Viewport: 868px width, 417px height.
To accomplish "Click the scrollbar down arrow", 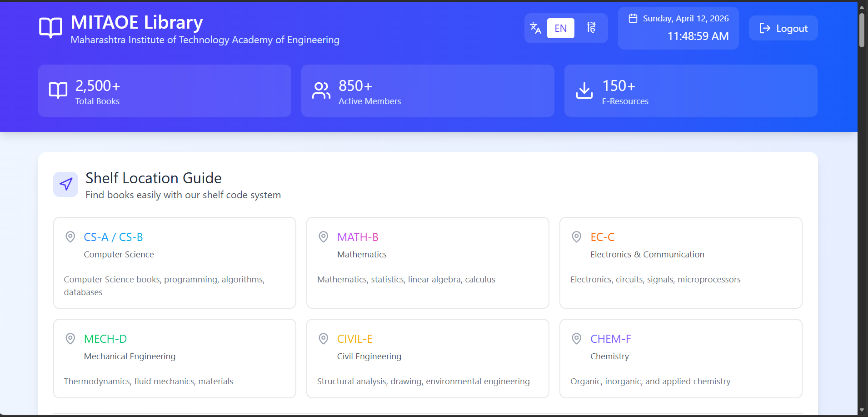I will click(x=862, y=410).
